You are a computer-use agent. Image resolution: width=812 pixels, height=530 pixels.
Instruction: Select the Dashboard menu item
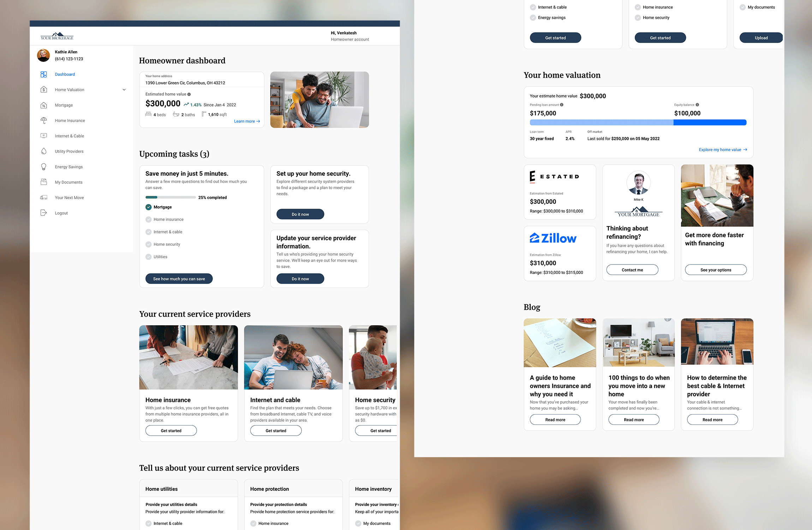(65, 74)
